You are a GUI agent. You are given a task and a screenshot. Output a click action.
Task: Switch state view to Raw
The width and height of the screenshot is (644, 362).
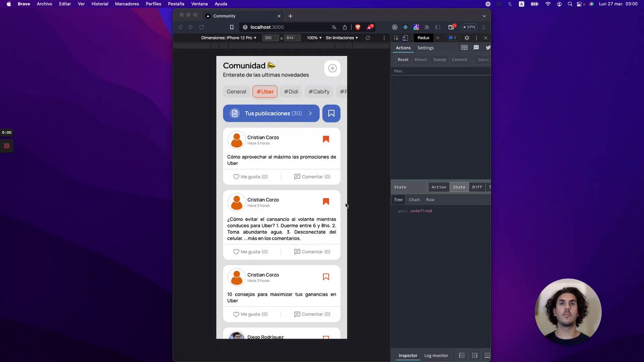pyautogui.click(x=430, y=200)
